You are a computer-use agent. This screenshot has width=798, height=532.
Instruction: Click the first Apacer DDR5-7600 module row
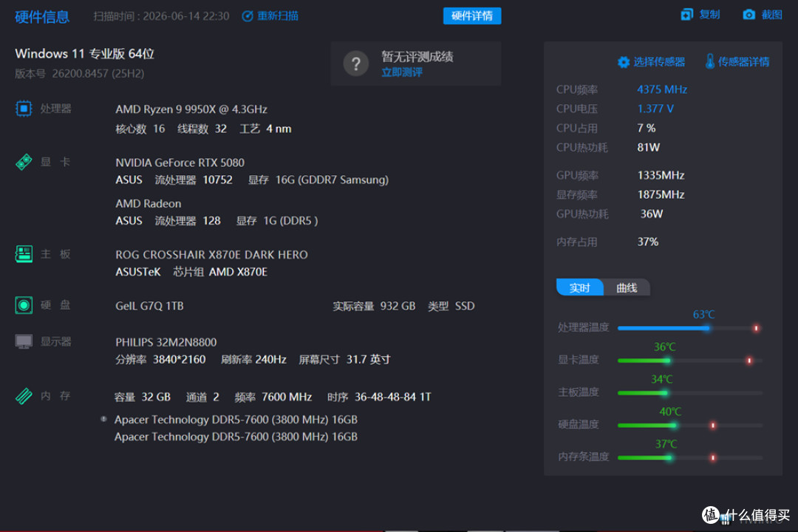click(x=236, y=420)
